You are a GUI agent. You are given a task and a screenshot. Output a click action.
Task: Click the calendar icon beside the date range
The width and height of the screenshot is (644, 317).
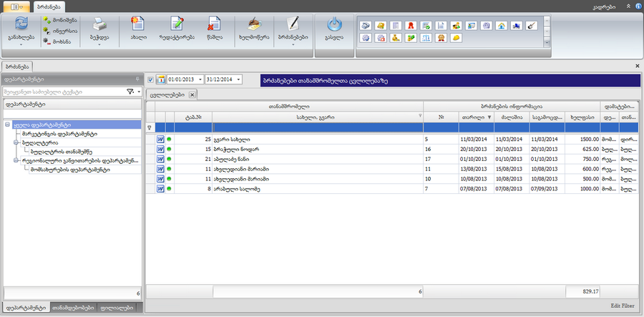tap(160, 79)
